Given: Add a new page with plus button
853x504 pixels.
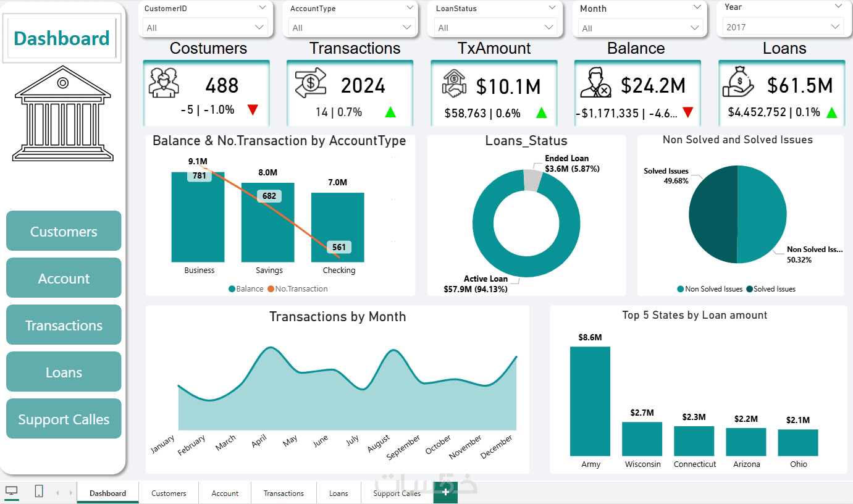Looking at the screenshot, I should tap(445, 493).
